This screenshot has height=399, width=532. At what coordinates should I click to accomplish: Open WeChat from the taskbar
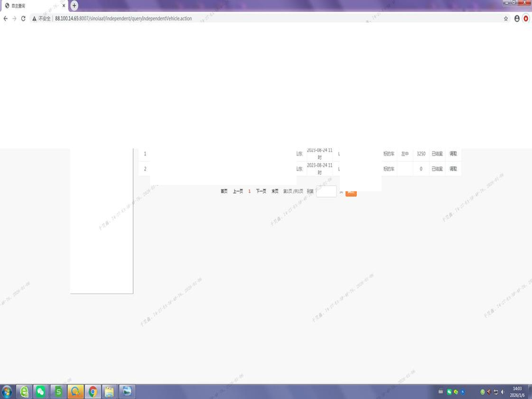click(41, 391)
